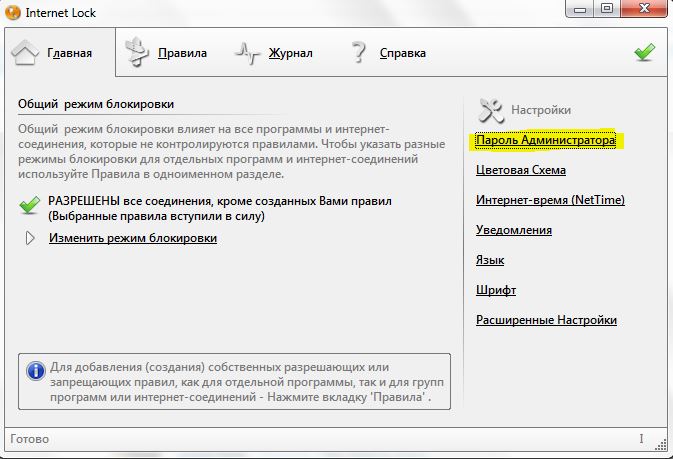Click the blue info icon in the hint box

pyautogui.click(x=36, y=371)
